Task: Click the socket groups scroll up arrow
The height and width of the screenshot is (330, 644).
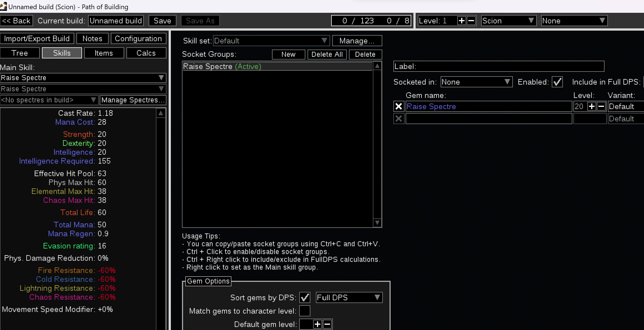Action: coord(377,66)
